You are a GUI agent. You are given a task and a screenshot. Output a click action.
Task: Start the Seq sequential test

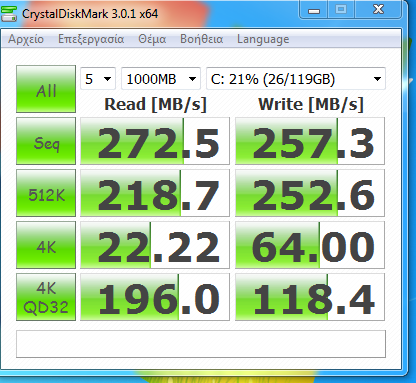click(46, 141)
